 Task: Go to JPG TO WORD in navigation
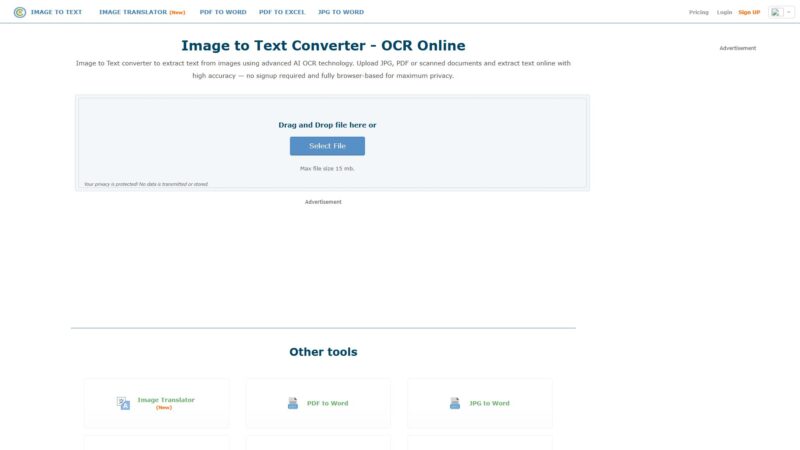coord(341,12)
